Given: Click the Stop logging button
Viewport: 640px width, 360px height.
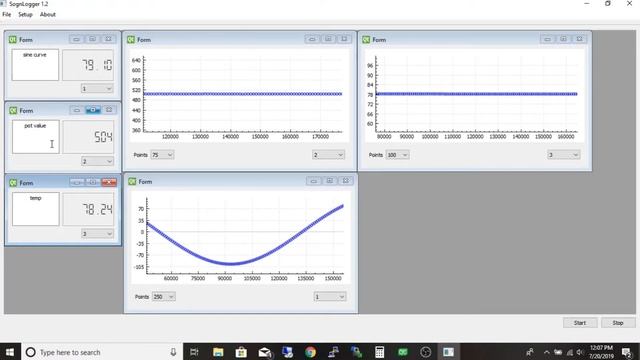Looking at the screenshot, I should [x=618, y=322].
